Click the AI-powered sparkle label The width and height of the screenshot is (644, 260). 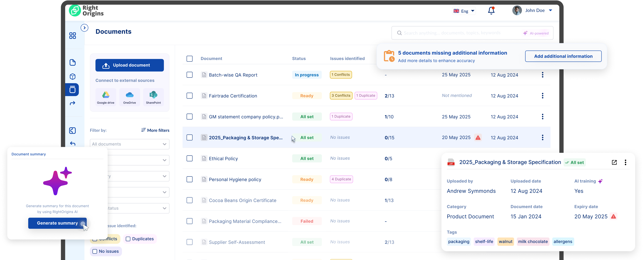tap(536, 33)
